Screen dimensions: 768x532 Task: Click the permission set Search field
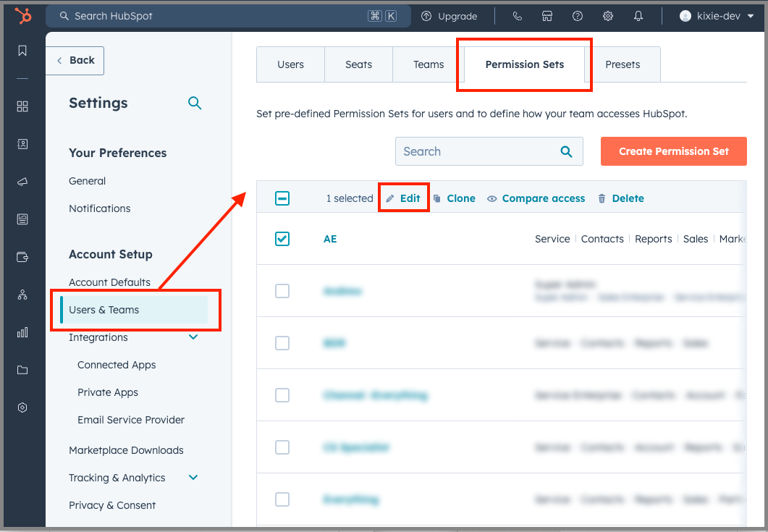click(x=489, y=151)
